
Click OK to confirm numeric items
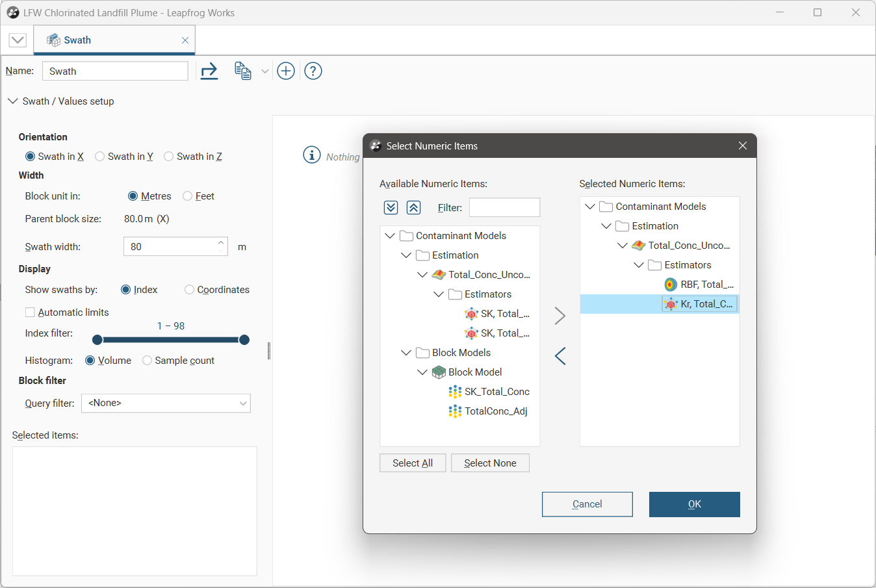pyautogui.click(x=694, y=504)
